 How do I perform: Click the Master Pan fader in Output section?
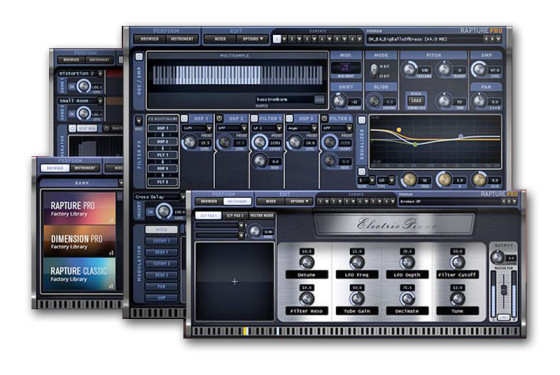(504, 290)
